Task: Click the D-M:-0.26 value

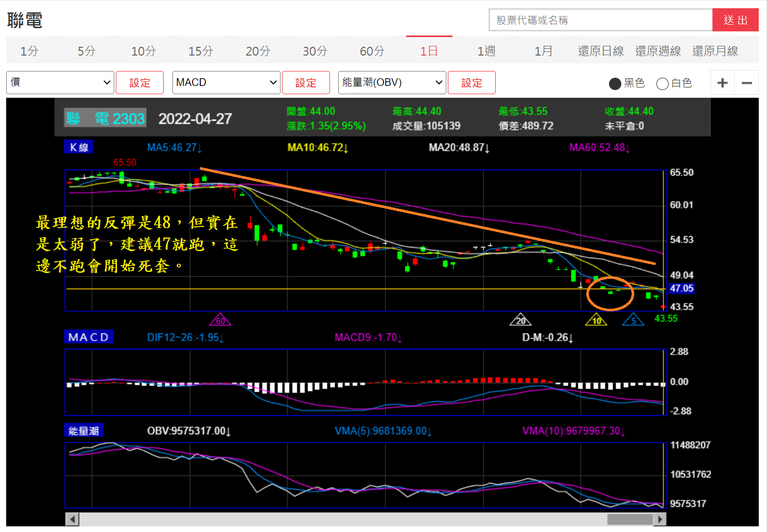Action: (x=548, y=338)
